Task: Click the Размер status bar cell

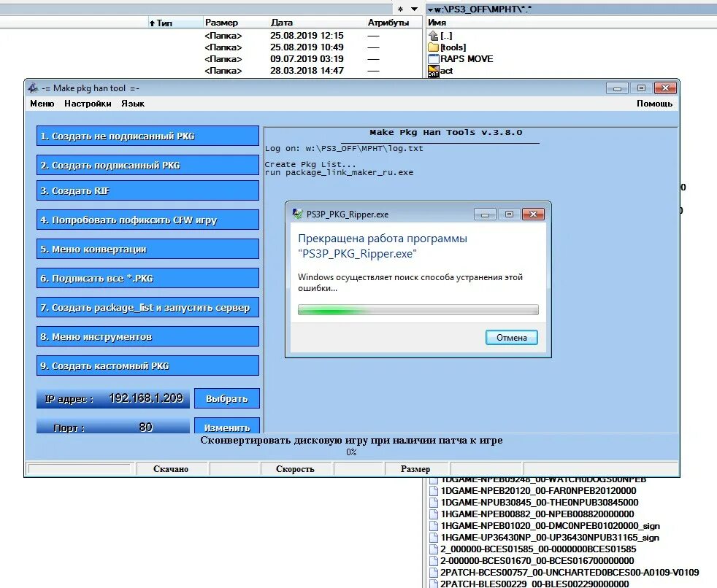Action: coord(415,469)
